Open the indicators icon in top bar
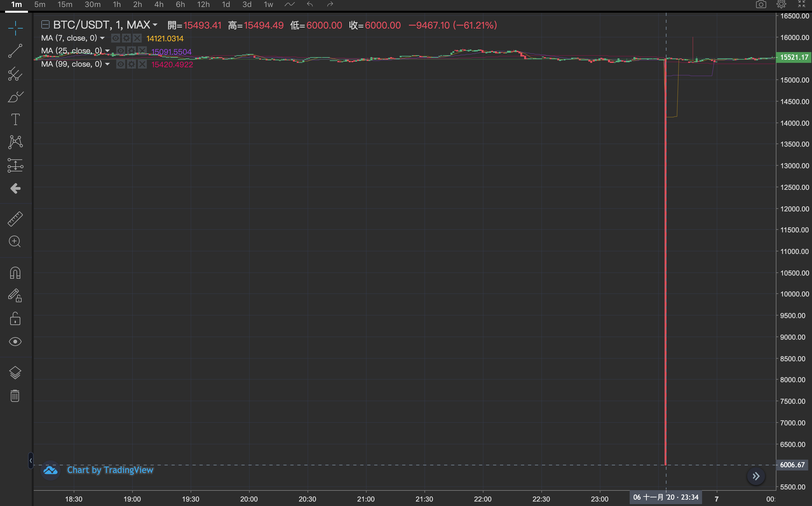 pyautogui.click(x=289, y=4)
